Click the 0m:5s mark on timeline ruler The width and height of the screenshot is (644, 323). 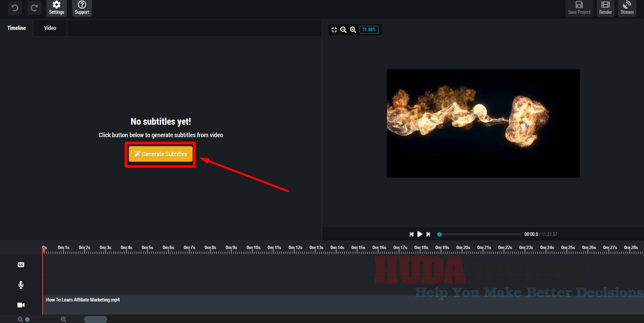[x=147, y=248]
